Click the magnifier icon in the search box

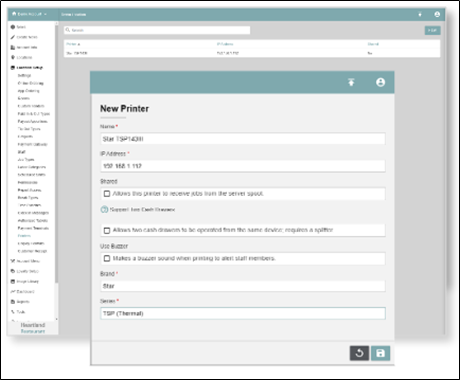point(68,30)
